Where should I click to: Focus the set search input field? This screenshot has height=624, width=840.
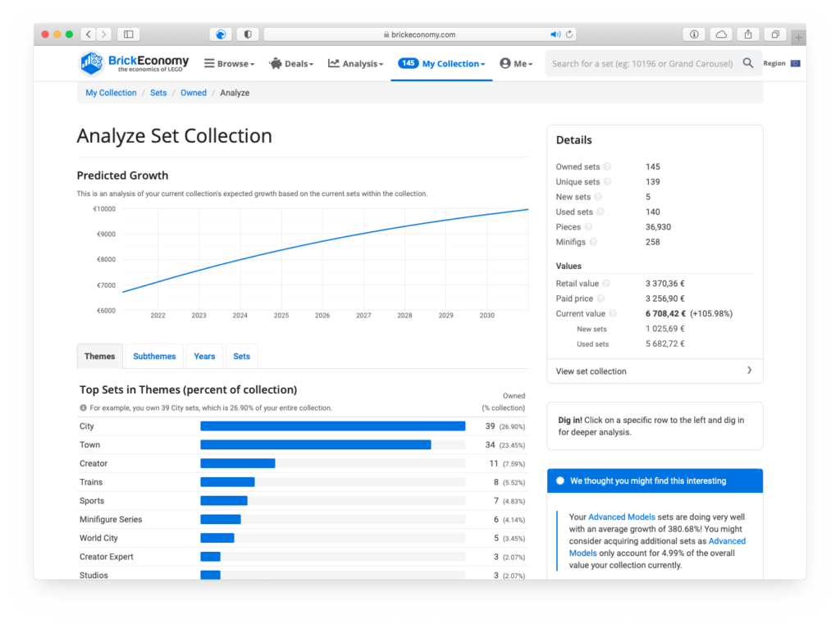click(641, 63)
